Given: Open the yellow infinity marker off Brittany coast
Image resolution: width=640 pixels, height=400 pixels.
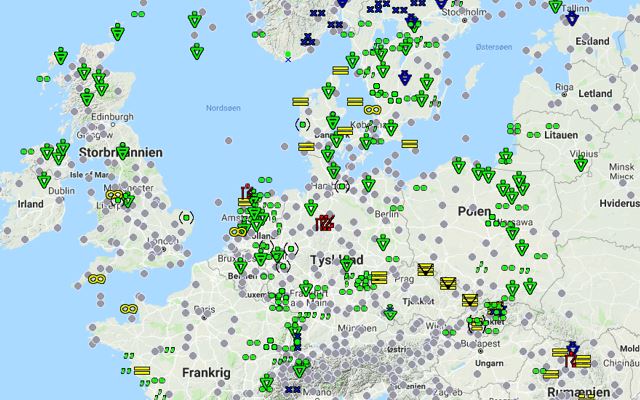Looking at the screenshot, I should click(129, 309).
